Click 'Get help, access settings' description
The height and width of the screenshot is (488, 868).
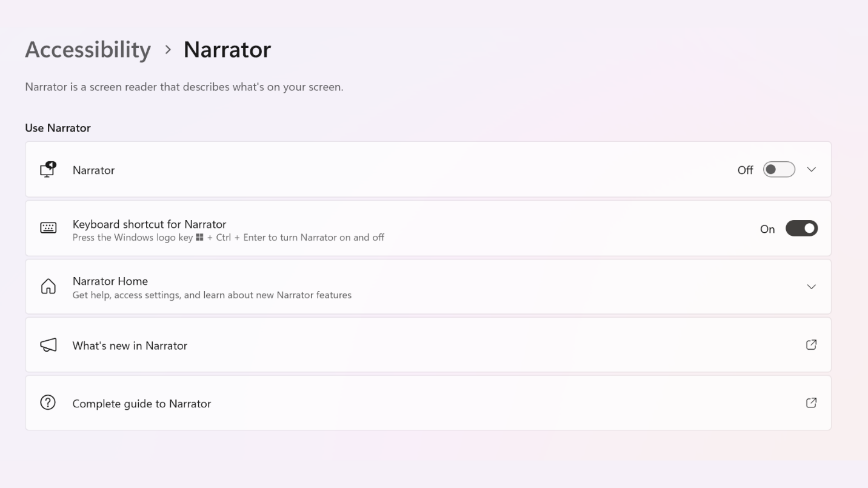click(212, 295)
